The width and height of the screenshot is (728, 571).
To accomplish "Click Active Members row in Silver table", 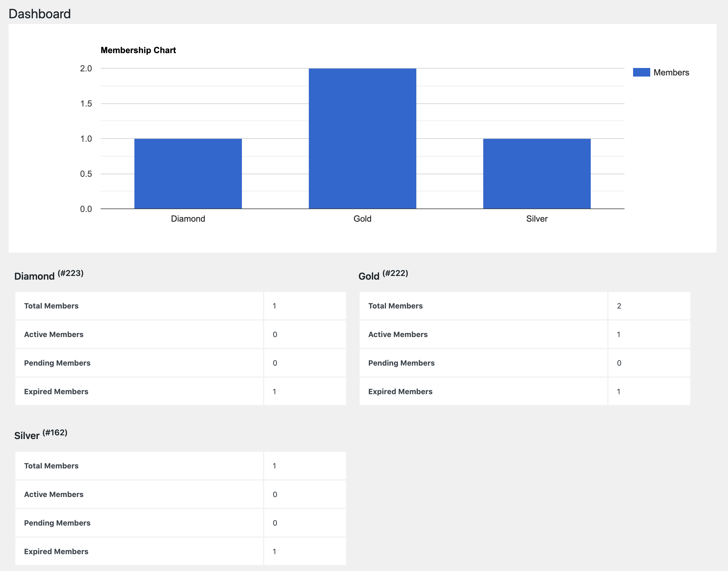I will (x=54, y=494).
